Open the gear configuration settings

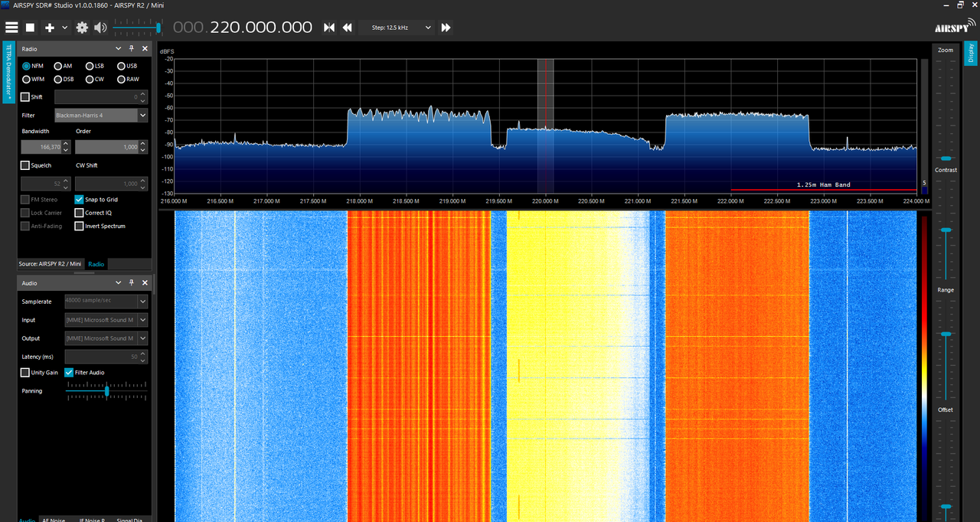82,28
